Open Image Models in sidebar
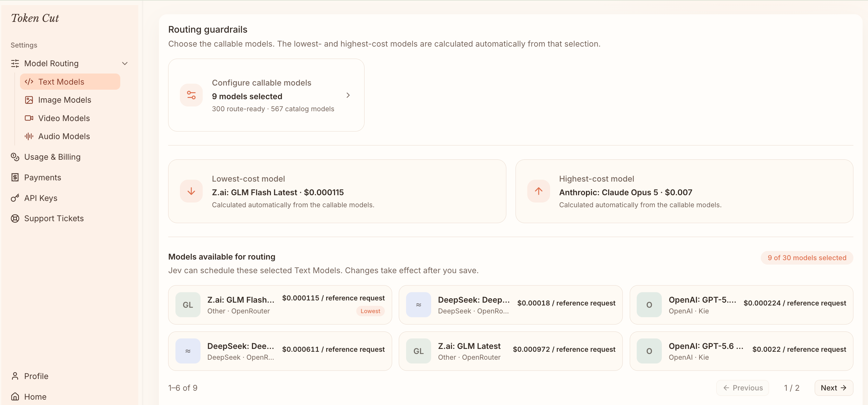This screenshot has height=405, width=868. pyautogui.click(x=65, y=100)
